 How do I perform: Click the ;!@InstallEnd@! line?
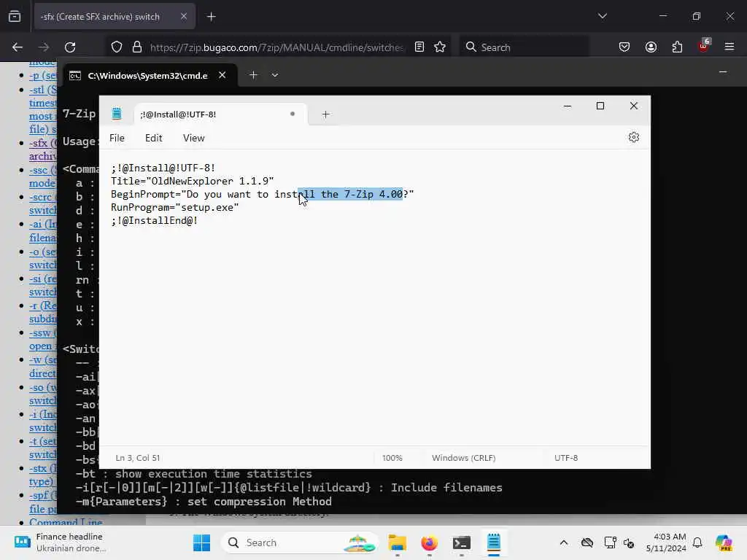coord(155,220)
